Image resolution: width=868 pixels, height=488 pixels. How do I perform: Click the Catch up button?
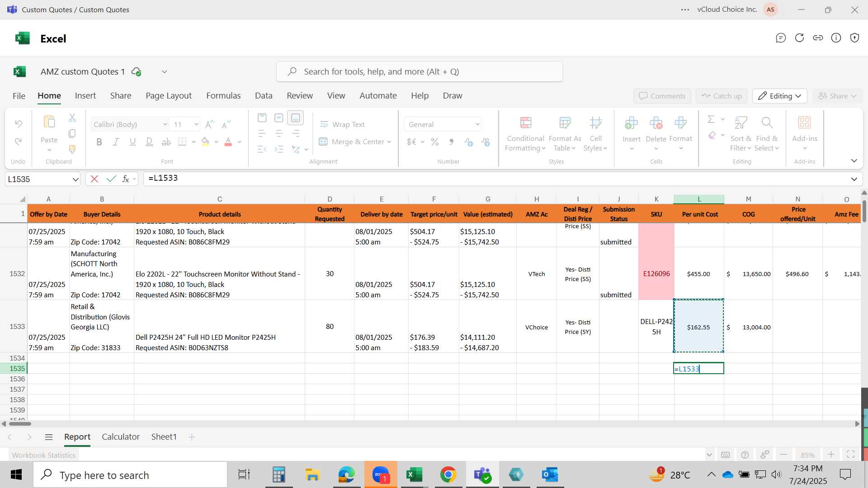click(x=722, y=96)
